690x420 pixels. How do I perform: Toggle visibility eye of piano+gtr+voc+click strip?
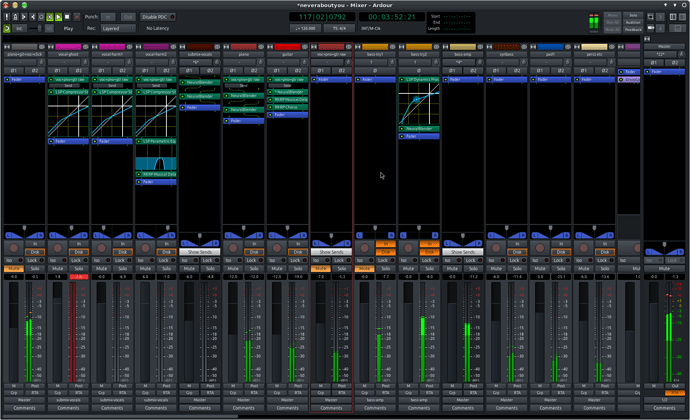coord(42,47)
